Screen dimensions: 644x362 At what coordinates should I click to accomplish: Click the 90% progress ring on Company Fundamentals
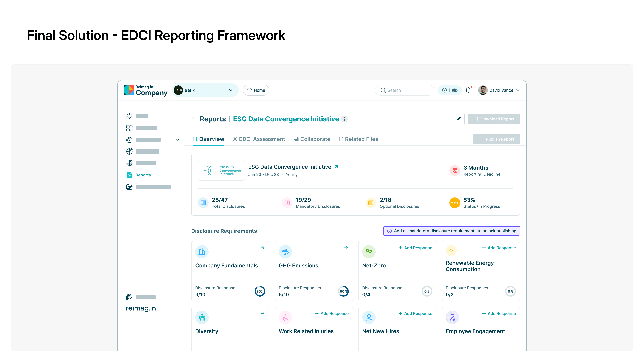(x=260, y=291)
